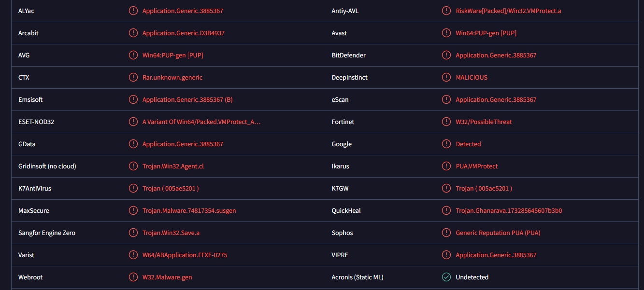Click the alert icon beside QuickHeal's Trojan.Ghanarava result
Viewport: 644px width, 290px height.
point(446,210)
